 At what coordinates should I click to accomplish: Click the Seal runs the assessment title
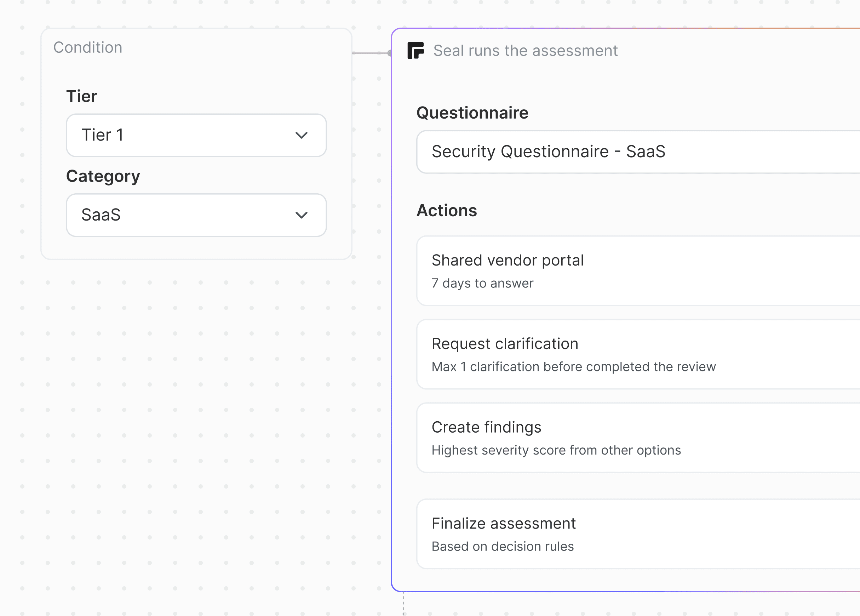click(525, 50)
